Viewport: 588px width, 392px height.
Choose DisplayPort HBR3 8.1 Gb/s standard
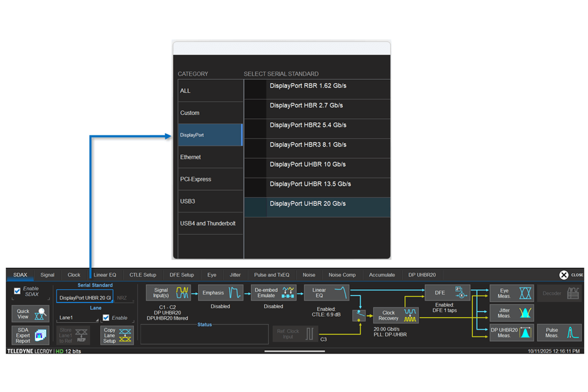pyautogui.click(x=316, y=145)
